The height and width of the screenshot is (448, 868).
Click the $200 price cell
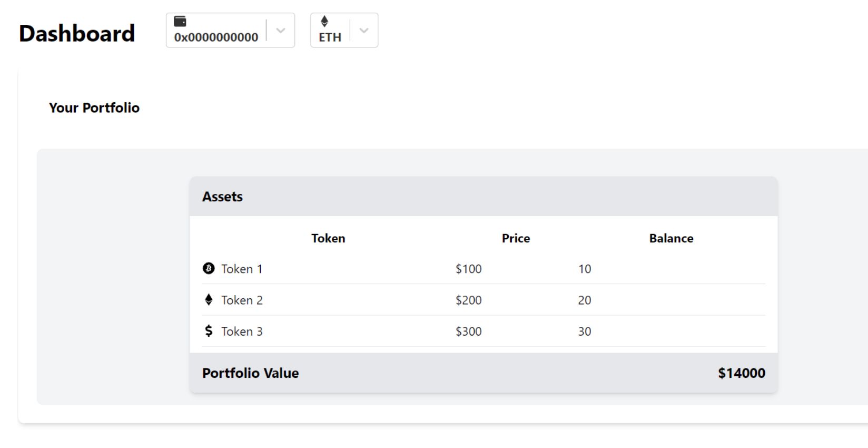[x=469, y=300]
